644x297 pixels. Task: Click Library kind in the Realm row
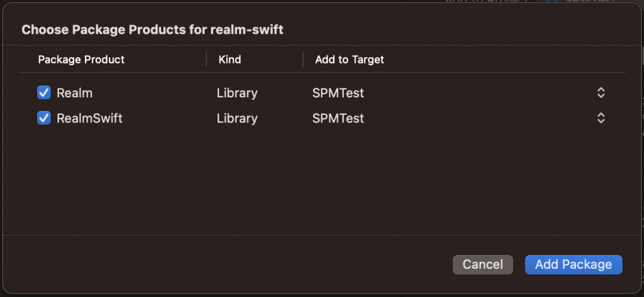pyautogui.click(x=237, y=93)
